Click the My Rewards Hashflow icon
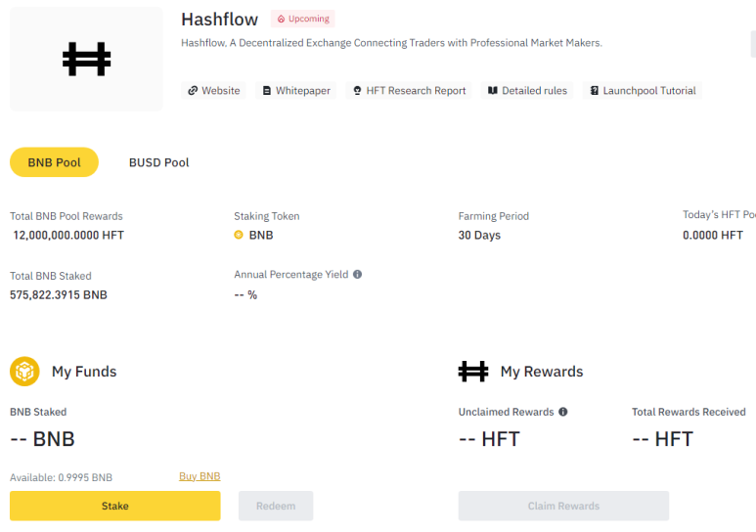The width and height of the screenshot is (756, 532). [473, 372]
